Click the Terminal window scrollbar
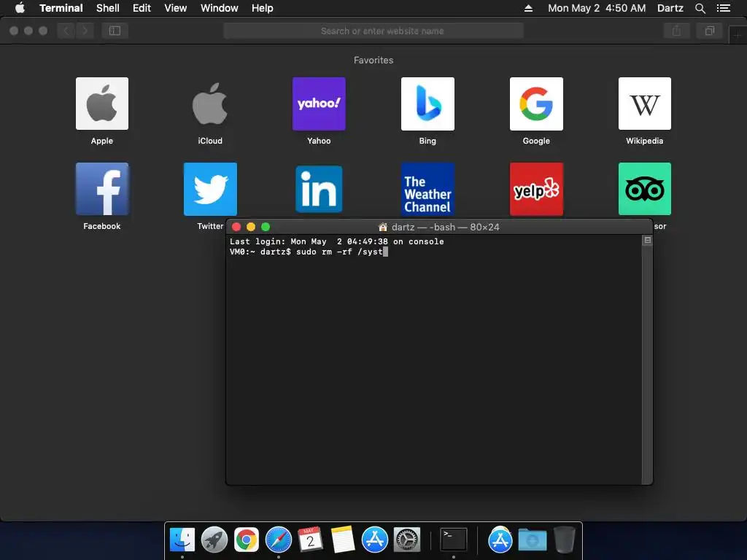This screenshot has width=747, height=560. tap(647, 365)
